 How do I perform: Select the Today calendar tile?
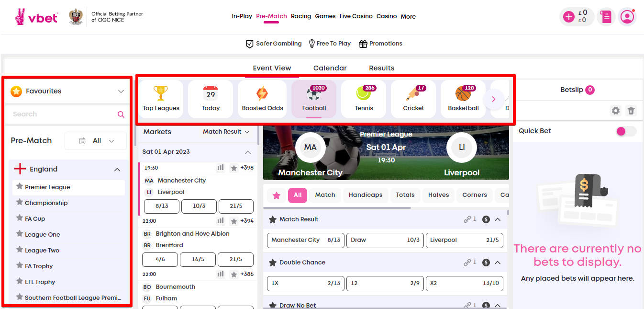click(211, 99)
